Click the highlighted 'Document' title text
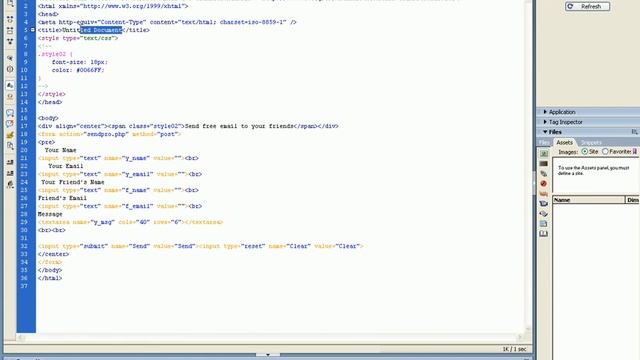 [x=108, y=30]
